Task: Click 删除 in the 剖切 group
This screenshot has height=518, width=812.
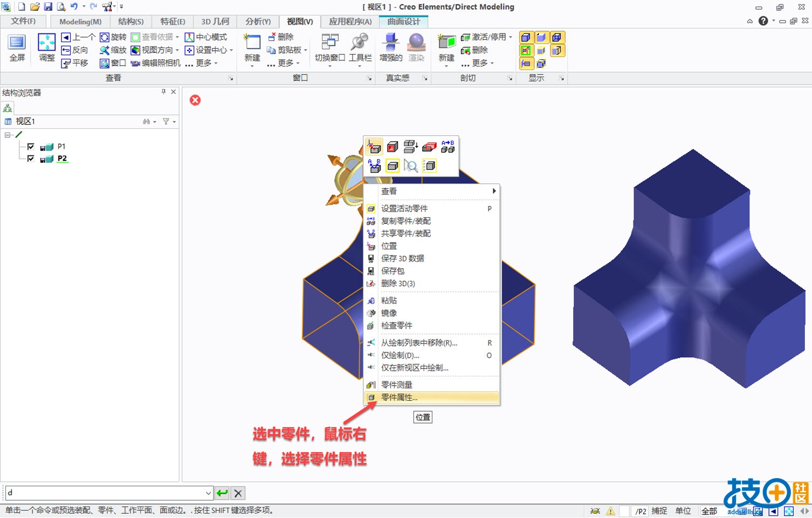Action: click(x=474, y=50)
